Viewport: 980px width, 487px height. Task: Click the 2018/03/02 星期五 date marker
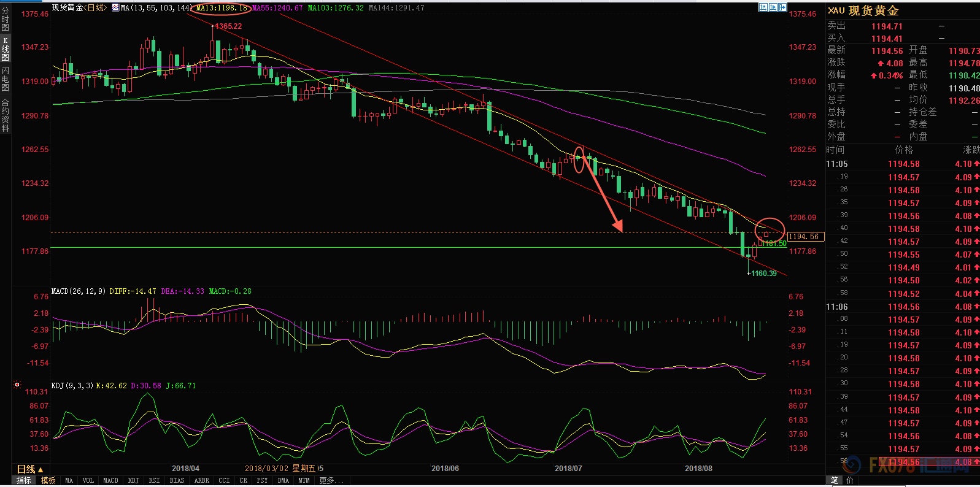280,468
